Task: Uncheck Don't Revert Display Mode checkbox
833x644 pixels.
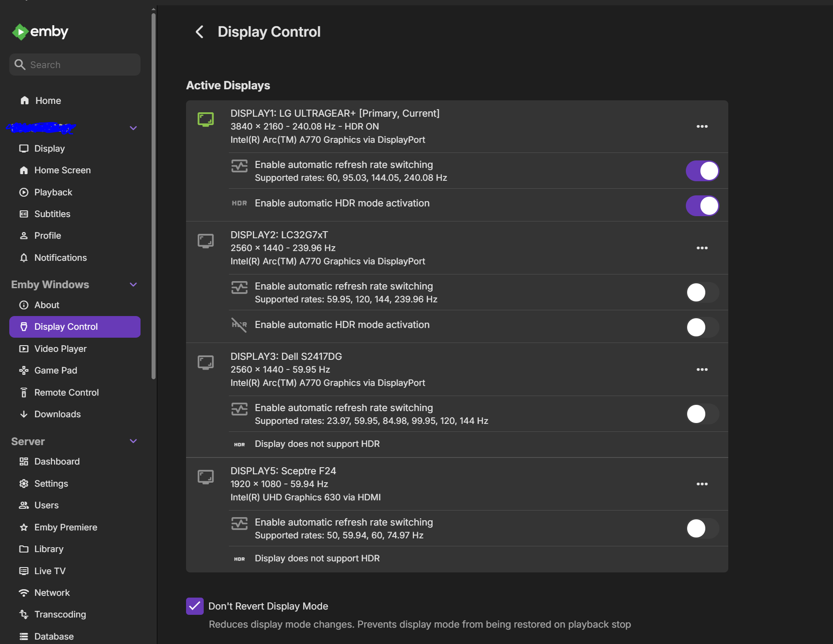Action: point(195,606)
